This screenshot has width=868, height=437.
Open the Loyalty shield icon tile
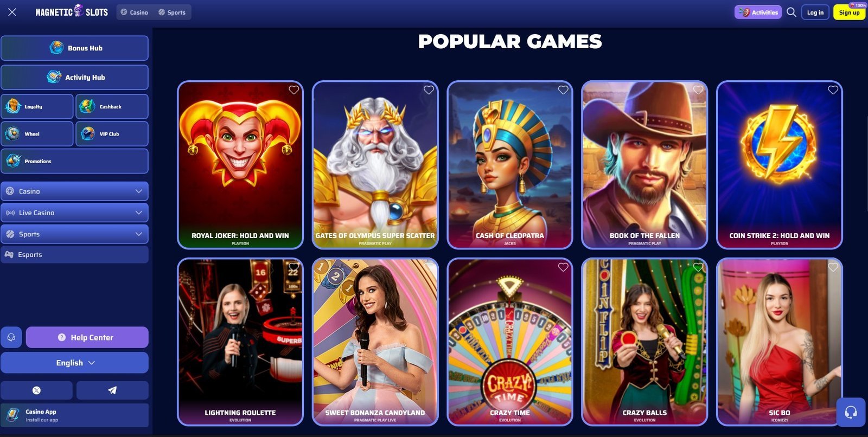37,106
